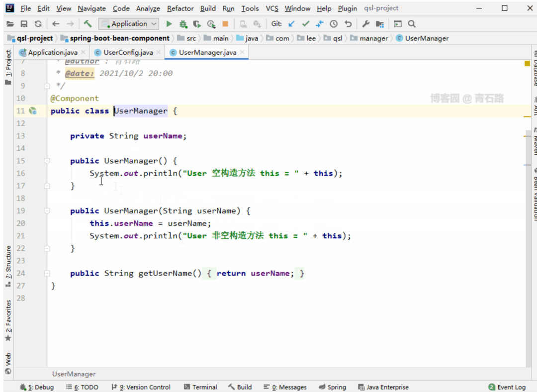
Task: Open the Spring tool window
Action: pyautogui.click(x=332, y=387)
